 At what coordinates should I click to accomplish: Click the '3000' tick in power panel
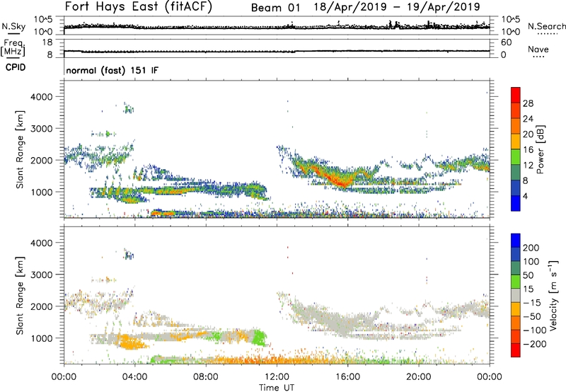coord(41,129)
